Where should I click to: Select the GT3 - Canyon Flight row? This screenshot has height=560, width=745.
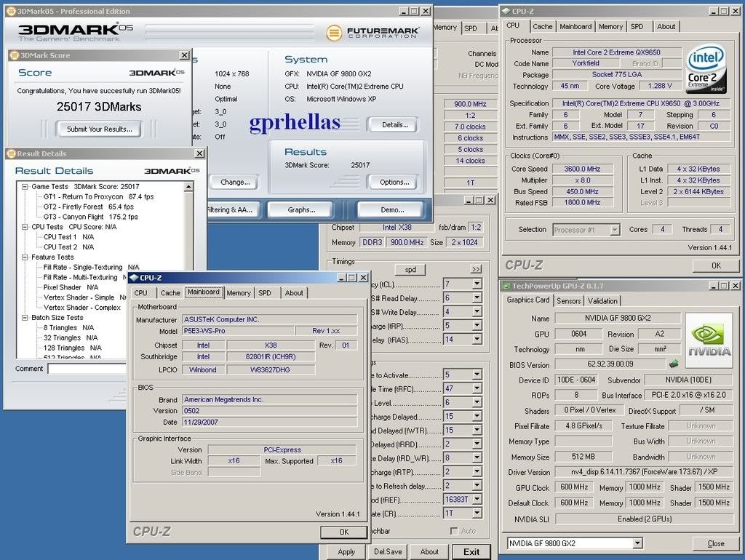[91, 217]
